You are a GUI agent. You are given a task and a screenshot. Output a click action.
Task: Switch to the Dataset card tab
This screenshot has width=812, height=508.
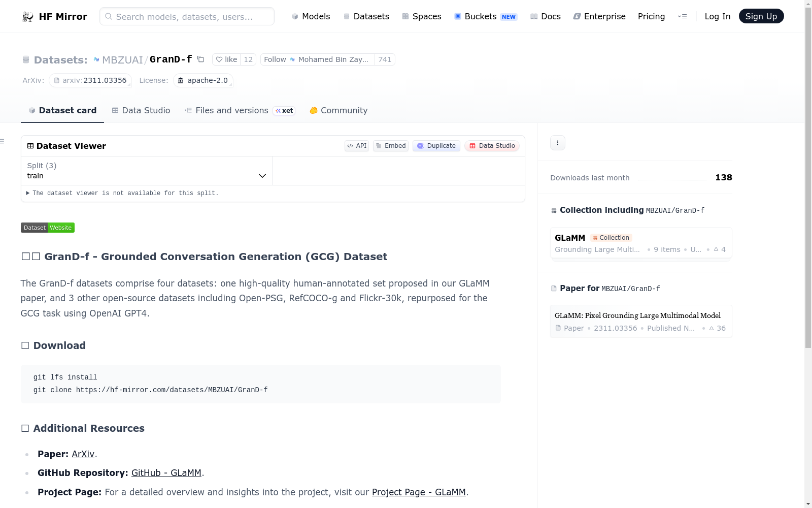(x=62, y=111)
